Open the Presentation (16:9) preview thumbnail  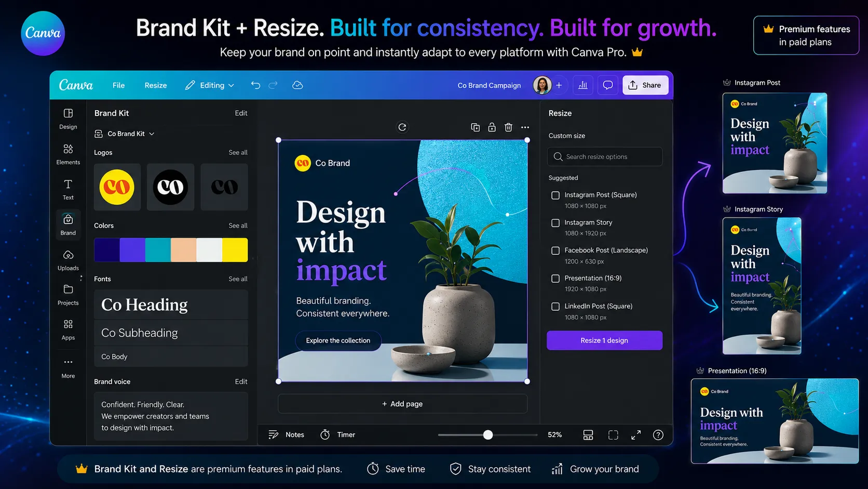click(x=775, y=421)
